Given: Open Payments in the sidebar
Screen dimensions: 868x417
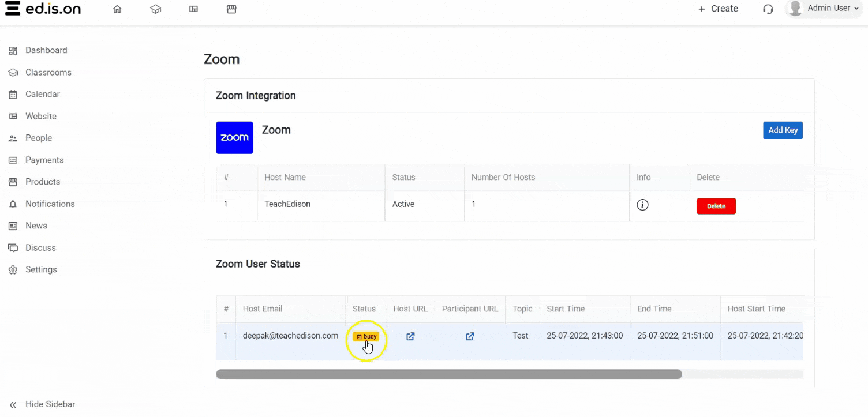Looking at the screenshot, I should pyautogui.click(x=44, y=160).
